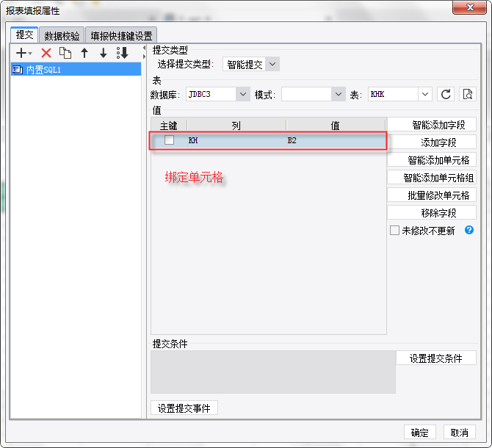Select the 内置SQL1 list item
Viewport: 492px width, 448px height.
(76, 69)
